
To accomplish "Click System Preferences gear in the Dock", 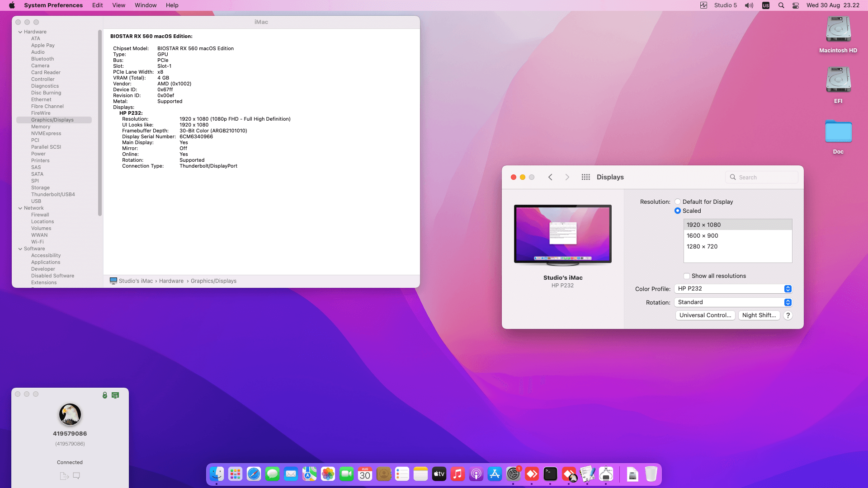I will click(513, 474).
